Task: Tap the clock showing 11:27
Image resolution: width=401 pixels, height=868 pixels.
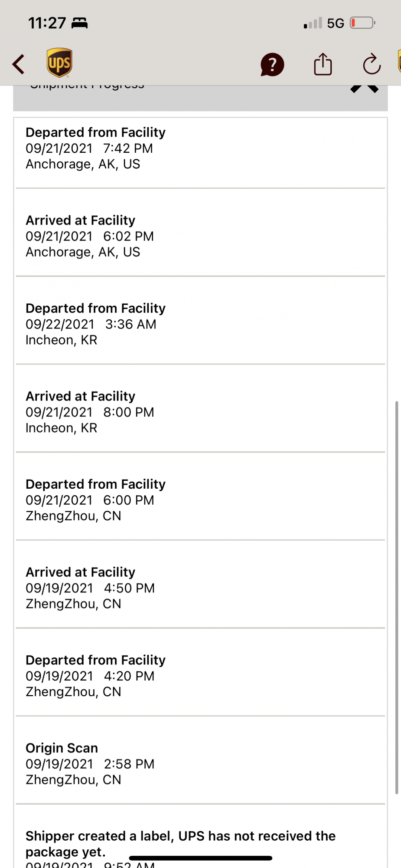Action: (x=47, y=23)
